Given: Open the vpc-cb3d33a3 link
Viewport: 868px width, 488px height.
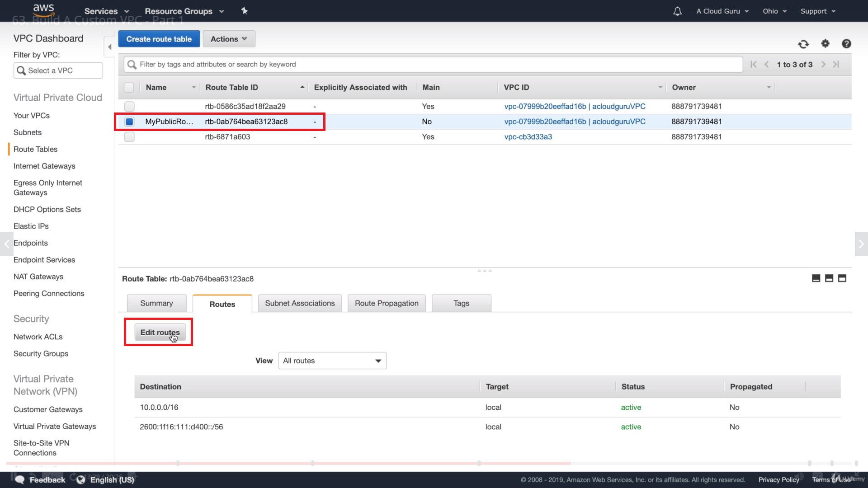Looking at the screenshot, I should 528,137.
